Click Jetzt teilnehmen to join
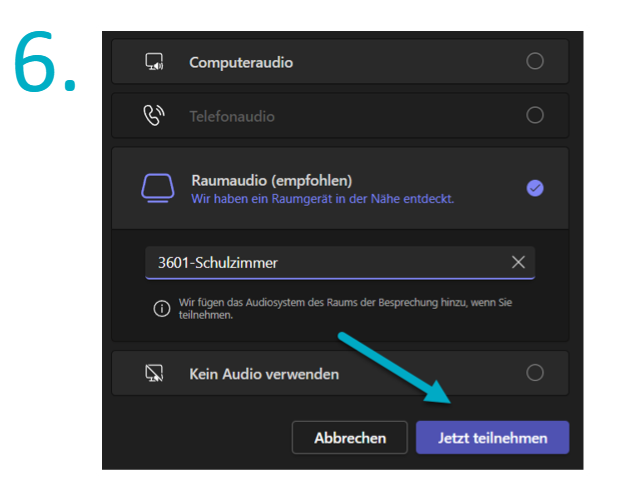This screenshot has width=619, height=496. (x=492, y=438)
